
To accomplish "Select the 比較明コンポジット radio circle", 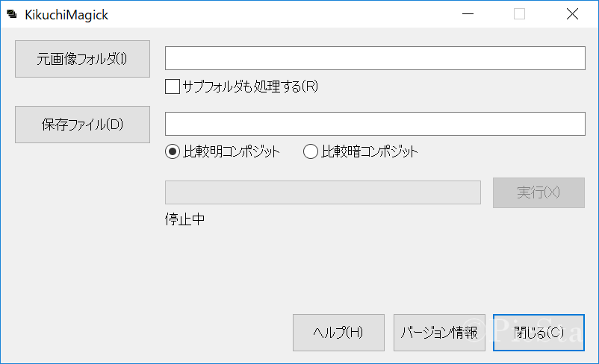I will pyautogui.click(x=173, y=152).
